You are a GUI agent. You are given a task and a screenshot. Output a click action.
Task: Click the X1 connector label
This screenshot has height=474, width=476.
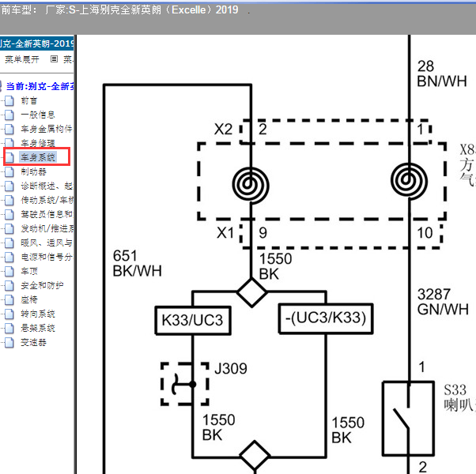[x=225, y=233]
